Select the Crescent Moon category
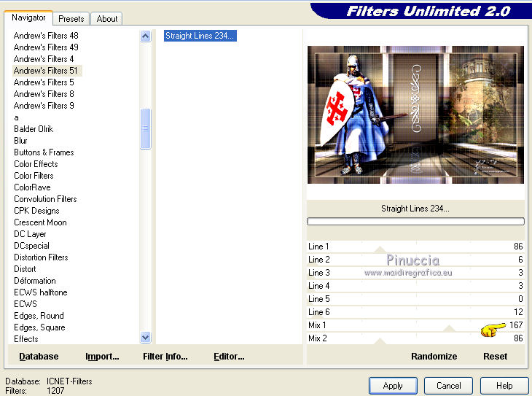Viewport: 532px width, 396px height. click(x=40, y=222)
